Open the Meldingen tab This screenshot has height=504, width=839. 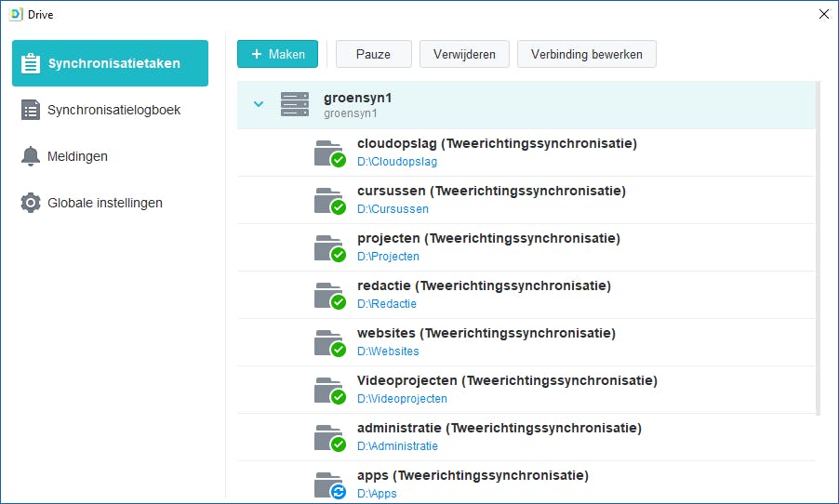click(x=111, y=156)
